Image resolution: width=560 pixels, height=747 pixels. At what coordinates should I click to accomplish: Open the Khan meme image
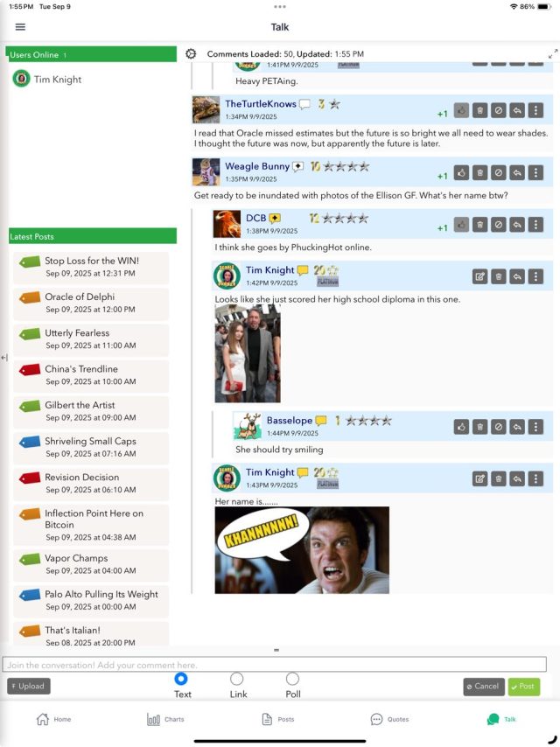[x=302, y=550]
